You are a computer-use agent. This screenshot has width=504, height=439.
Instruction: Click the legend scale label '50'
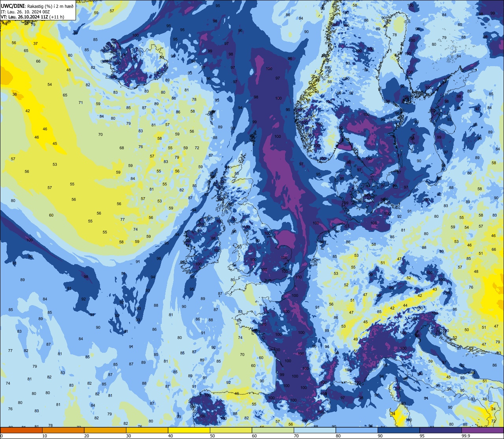point(212,436)
